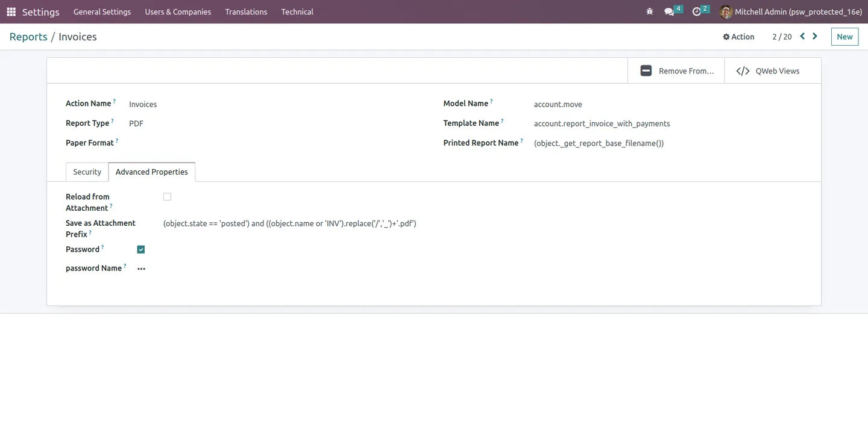This screenshot has height=445, width=868.
Task: Click help mark beside Report Type
Action: pos(112,120)
